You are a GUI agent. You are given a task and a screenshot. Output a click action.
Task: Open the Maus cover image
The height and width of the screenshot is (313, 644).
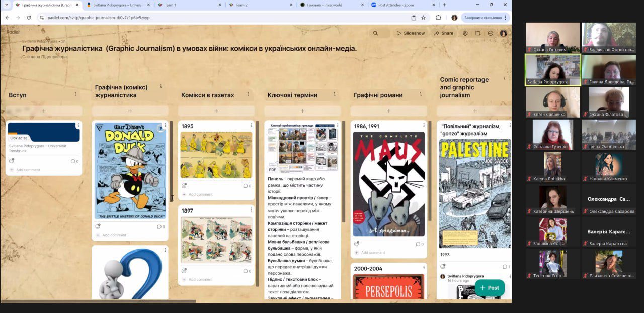click(389, 184)
